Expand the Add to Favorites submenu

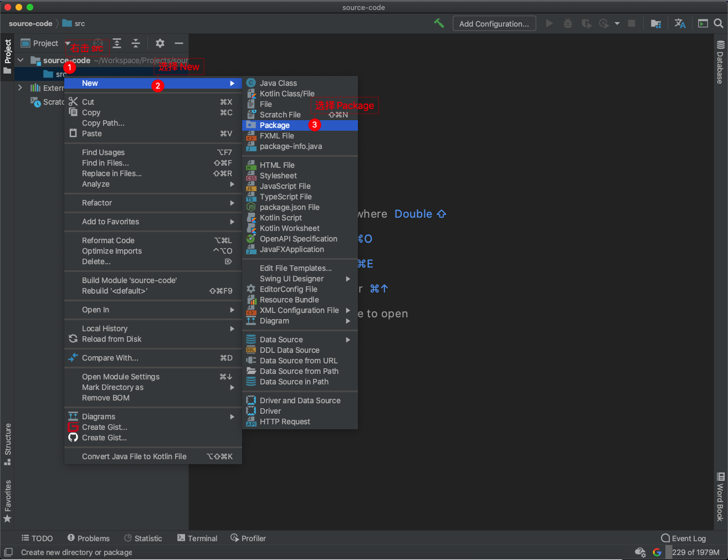(153, 222)
